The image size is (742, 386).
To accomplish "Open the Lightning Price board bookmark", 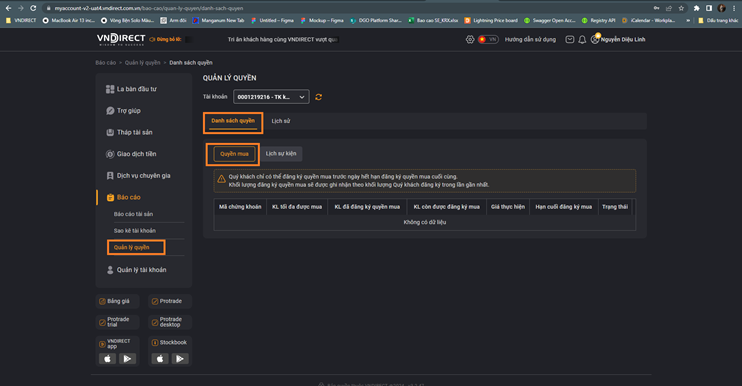I will [x=491, y=20].
